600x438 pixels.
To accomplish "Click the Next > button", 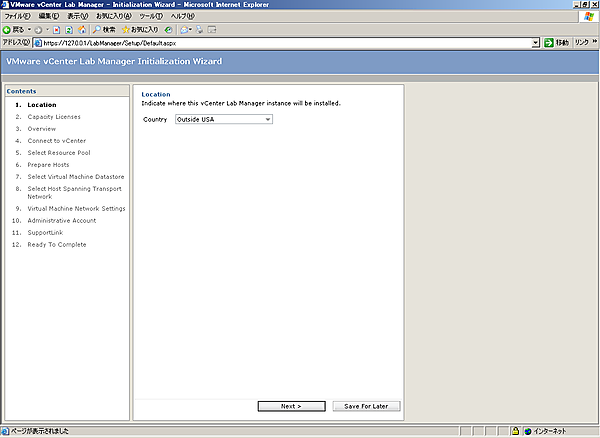I will [291, 406].
